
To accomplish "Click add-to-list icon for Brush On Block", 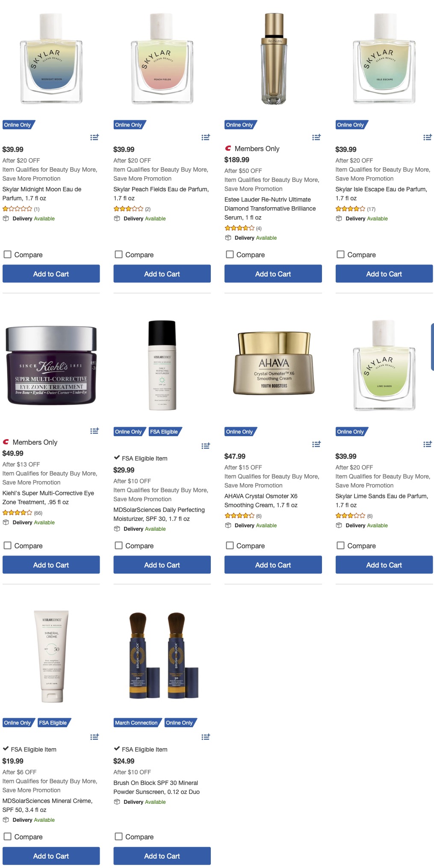I will pyautogui.click(x=206, y=737).
